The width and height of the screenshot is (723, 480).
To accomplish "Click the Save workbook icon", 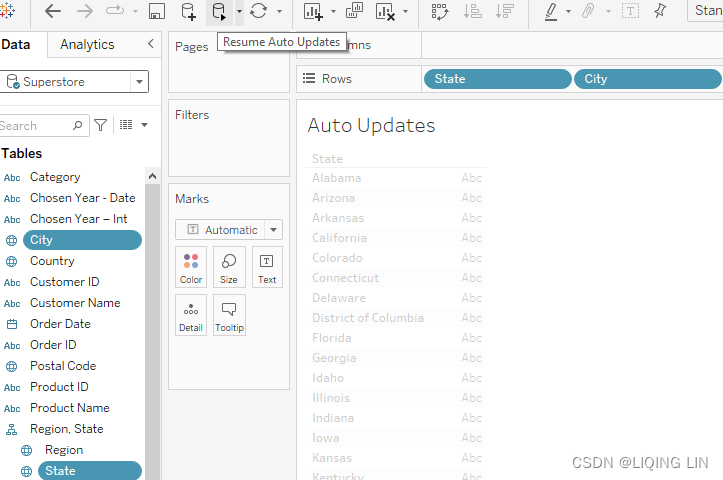I will point(157,11).
